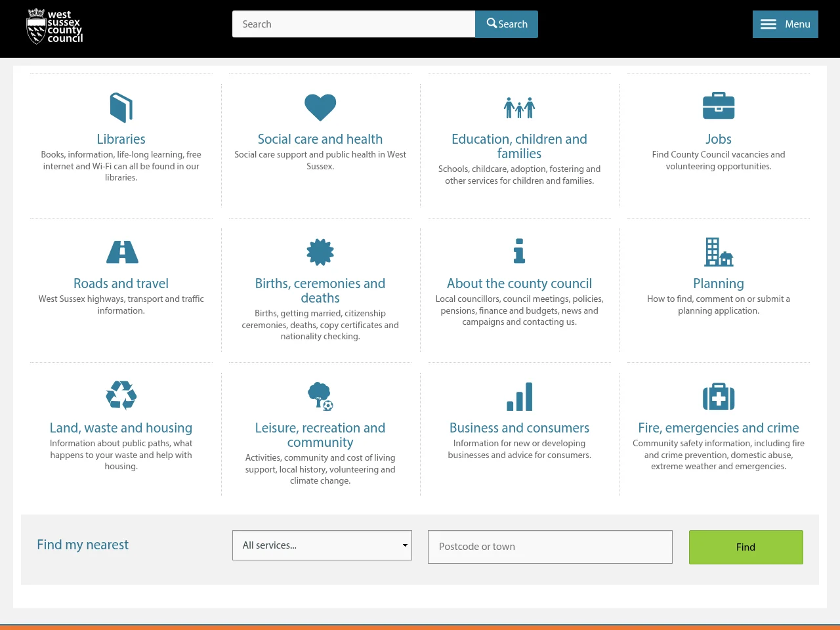Open Births, ceremonies and deaths link

[x=320, y=291]
